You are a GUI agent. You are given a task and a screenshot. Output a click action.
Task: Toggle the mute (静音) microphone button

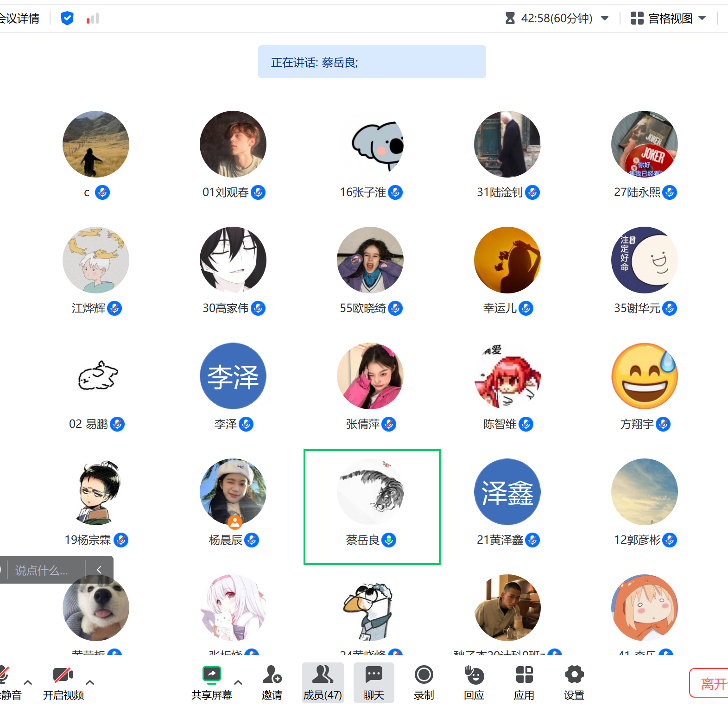point(6,682)
